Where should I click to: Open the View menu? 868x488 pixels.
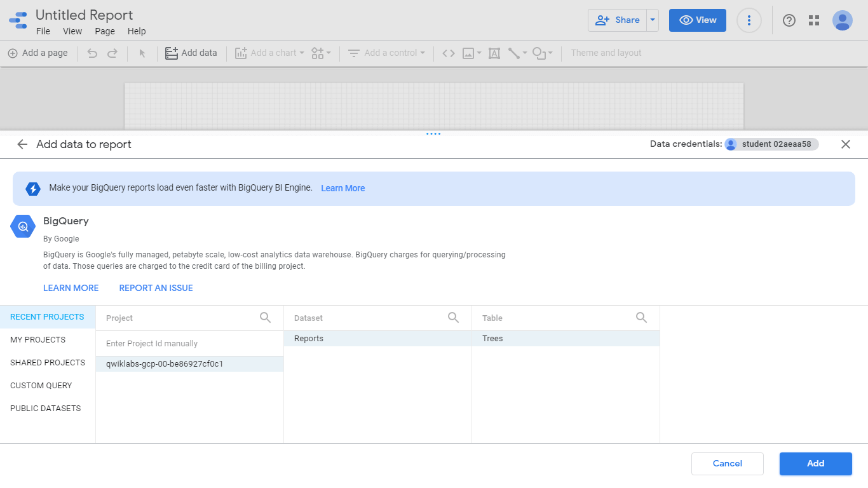[x=72, y=31]
